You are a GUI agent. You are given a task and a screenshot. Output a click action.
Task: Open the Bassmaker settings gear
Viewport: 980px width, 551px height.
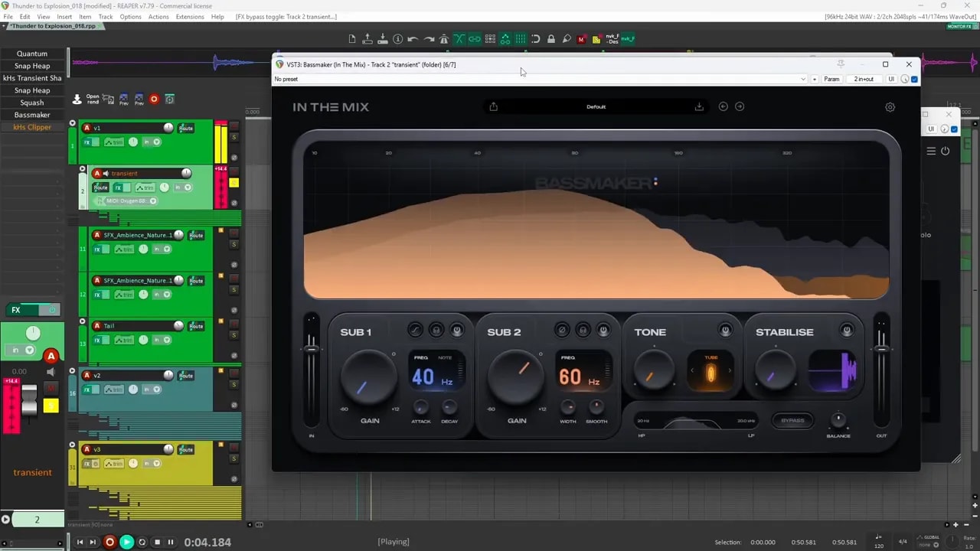(x=890, y=107)
